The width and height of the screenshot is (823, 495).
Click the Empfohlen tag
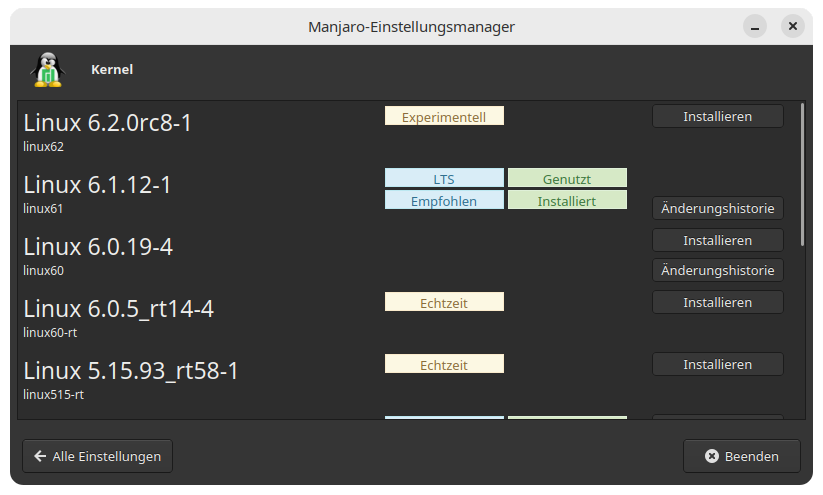coord(444,200)
